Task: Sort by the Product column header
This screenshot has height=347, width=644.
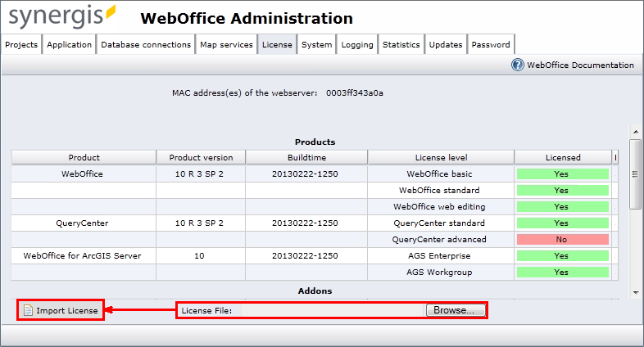Action: pos(84,157)
